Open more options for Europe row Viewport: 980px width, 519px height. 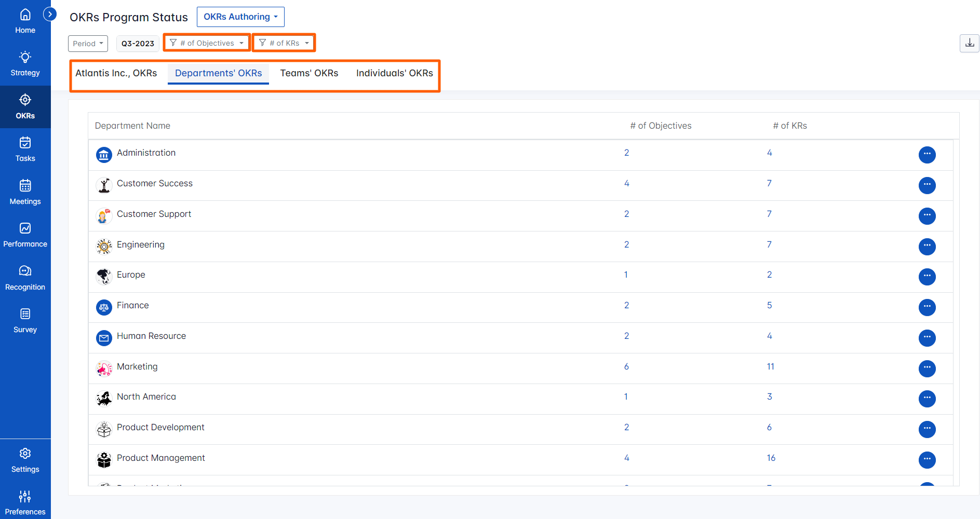tap(927, 277)
